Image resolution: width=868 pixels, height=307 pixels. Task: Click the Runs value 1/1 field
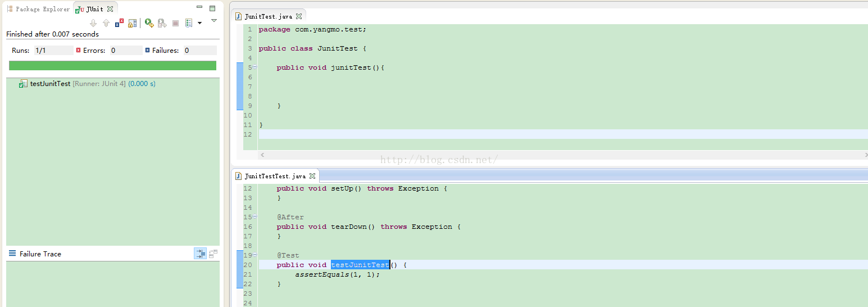pyautogui.click(x=54, y=51)
